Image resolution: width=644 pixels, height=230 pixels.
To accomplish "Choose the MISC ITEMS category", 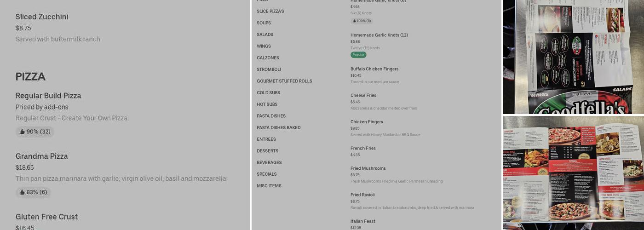I will (269, 186).
